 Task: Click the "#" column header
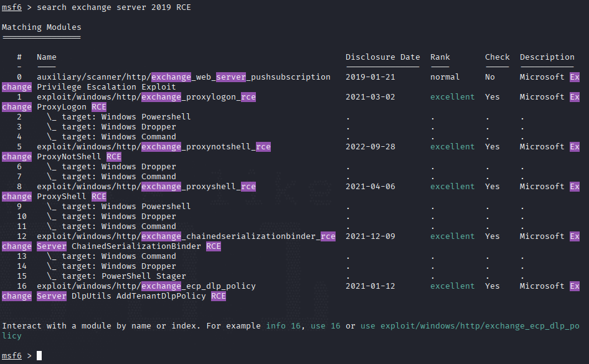coord(19,57)
